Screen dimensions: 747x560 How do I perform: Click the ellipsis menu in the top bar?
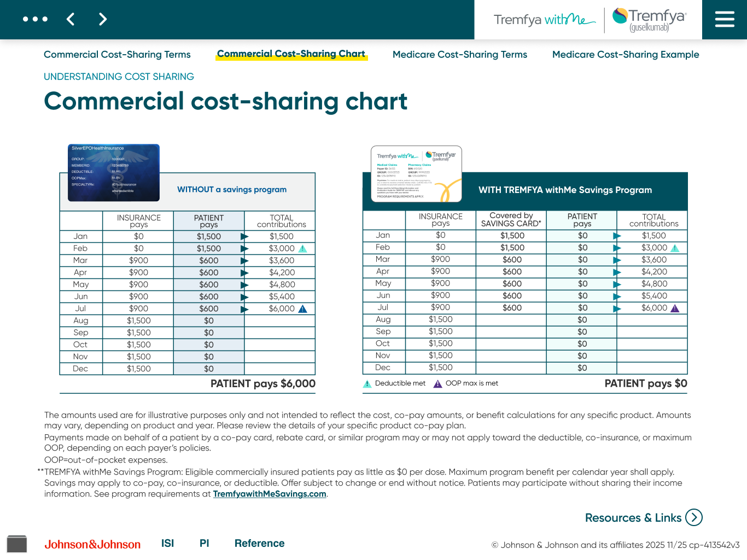click(x=36, y=19)
